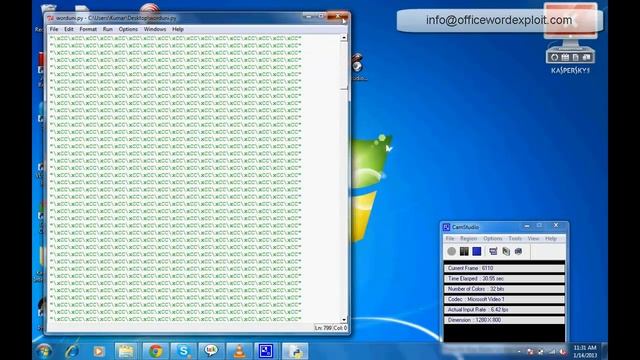640x360 pixels.
Task: Open the Windows menu in the Python editor
Action: 155,29
